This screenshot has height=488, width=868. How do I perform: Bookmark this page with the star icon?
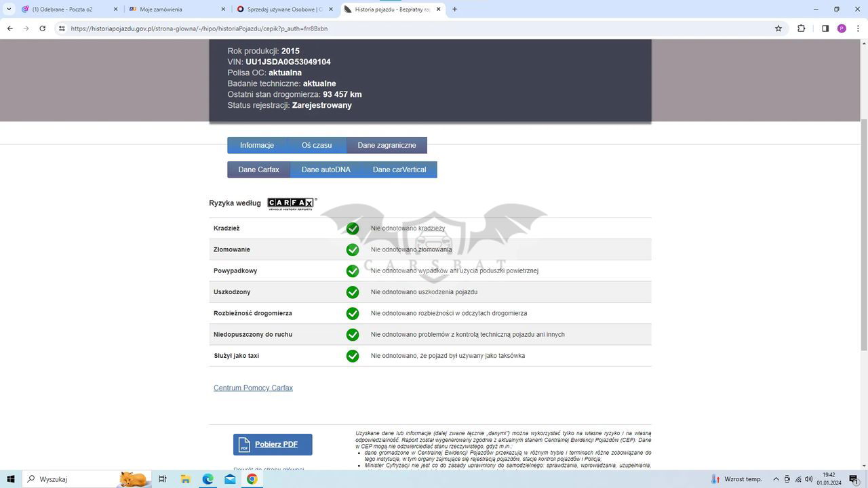[778, 28]
